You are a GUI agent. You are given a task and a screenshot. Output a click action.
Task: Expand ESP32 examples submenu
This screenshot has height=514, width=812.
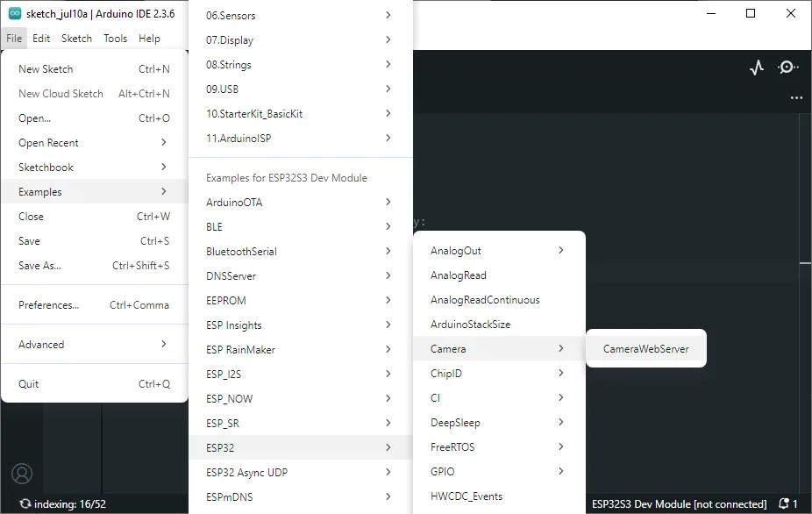click(x=301, y=447)
